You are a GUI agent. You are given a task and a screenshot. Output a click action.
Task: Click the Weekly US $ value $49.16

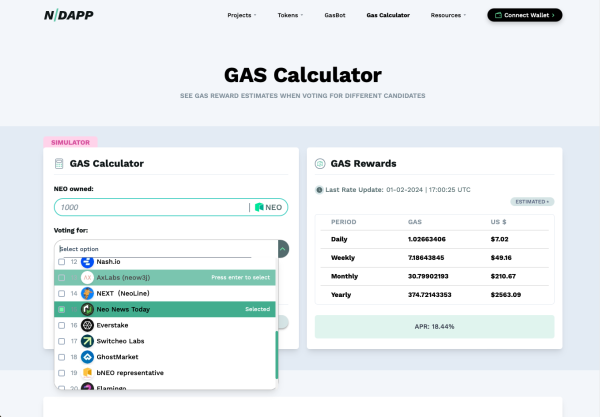click(x=501, y=258)
